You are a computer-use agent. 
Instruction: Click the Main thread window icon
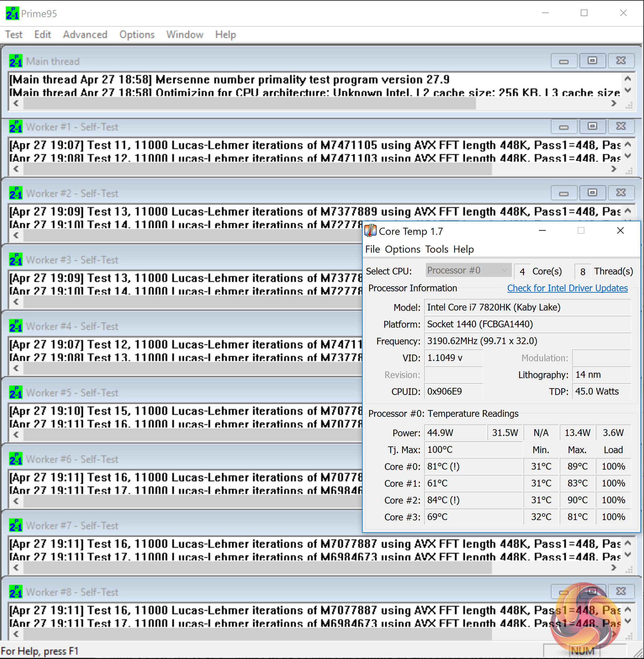pyautogui.click(x=15, y=61)
